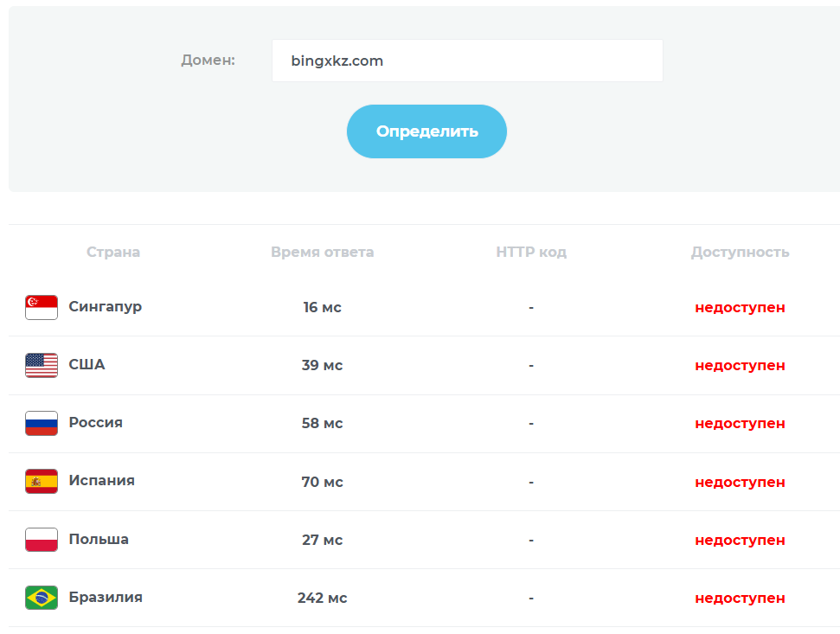Select the Сингапур country label
This screenshot has width=840, height=634.
point(106,306)
